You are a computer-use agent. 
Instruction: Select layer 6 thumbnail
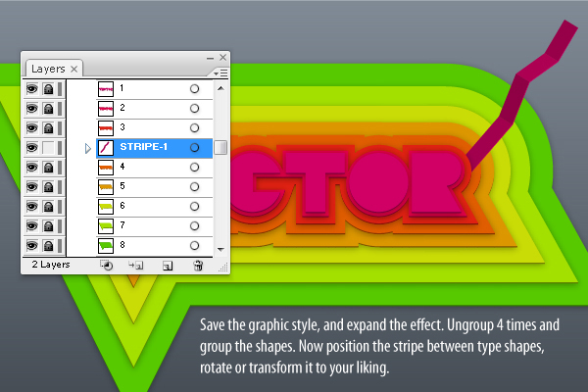(106, 207)
